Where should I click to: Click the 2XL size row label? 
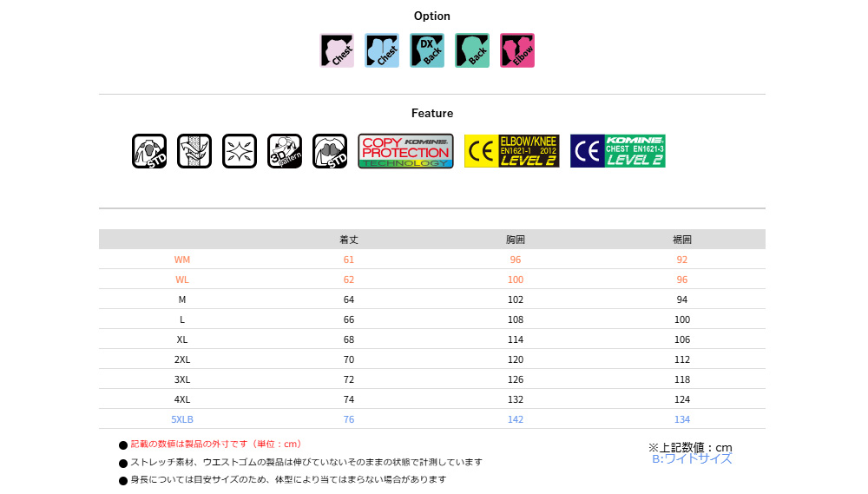click(x=182, y=359)
